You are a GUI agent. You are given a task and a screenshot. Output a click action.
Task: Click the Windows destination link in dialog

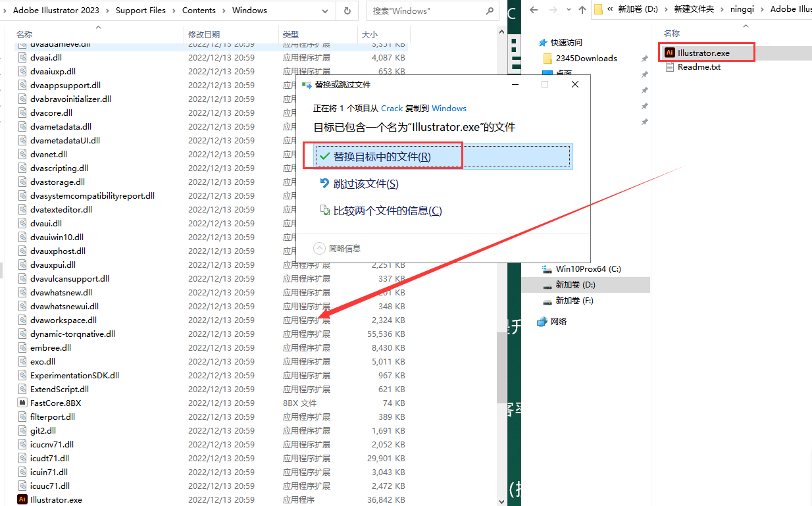coord(449,108)
